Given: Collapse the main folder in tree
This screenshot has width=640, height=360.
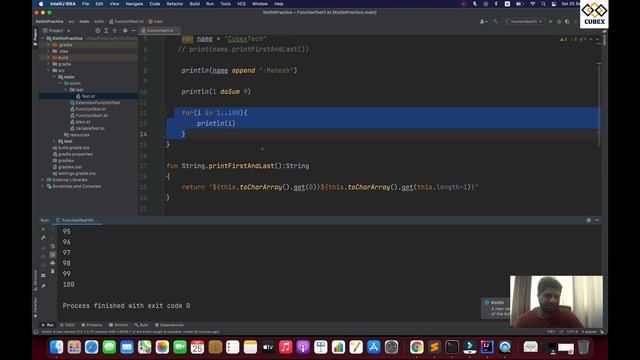Looking at the screenshot, I should [x=54, y=77].
